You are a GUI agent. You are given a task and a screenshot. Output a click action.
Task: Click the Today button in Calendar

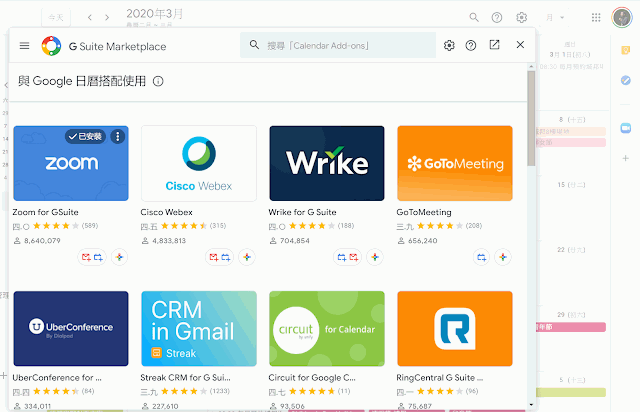pos(56,17)
